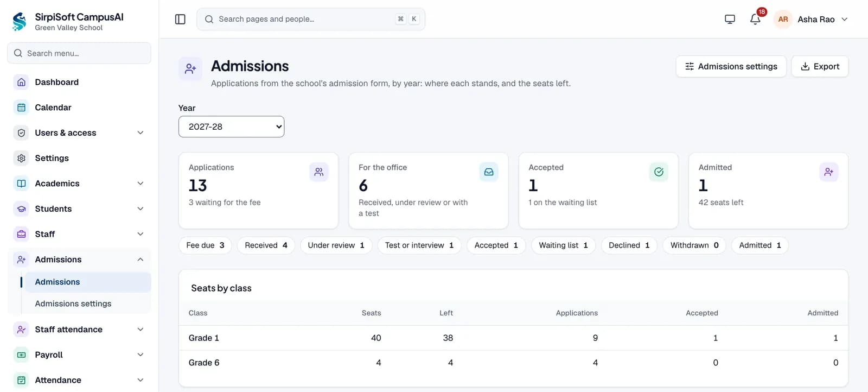Click the Settings gear icon in sidebar
The height and width of the screenshot is (392, 868).
(21, 158)
